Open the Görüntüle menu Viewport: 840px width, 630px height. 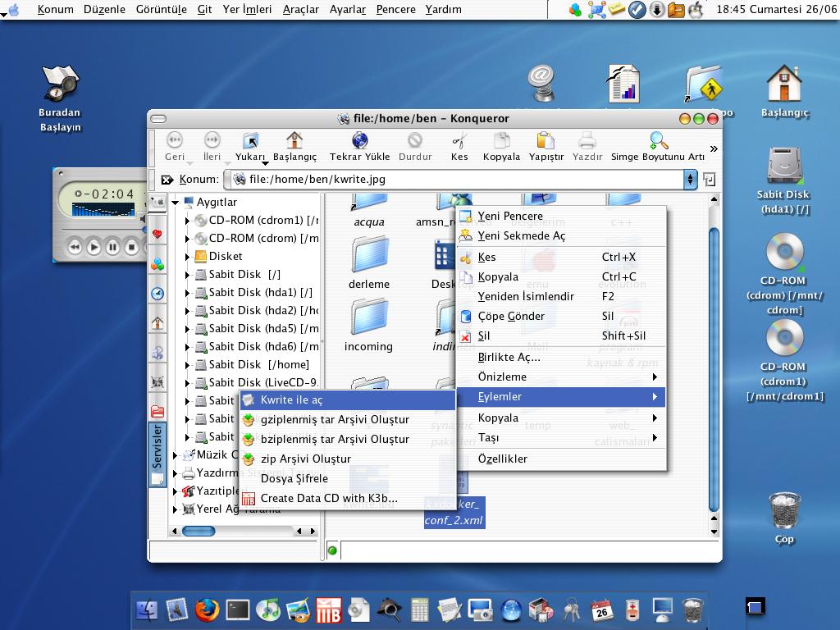click(162, 10)
